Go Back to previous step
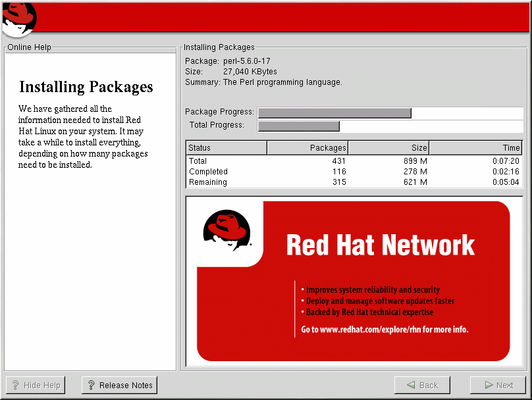Viewport: 532px width, 400px height. 422,385
